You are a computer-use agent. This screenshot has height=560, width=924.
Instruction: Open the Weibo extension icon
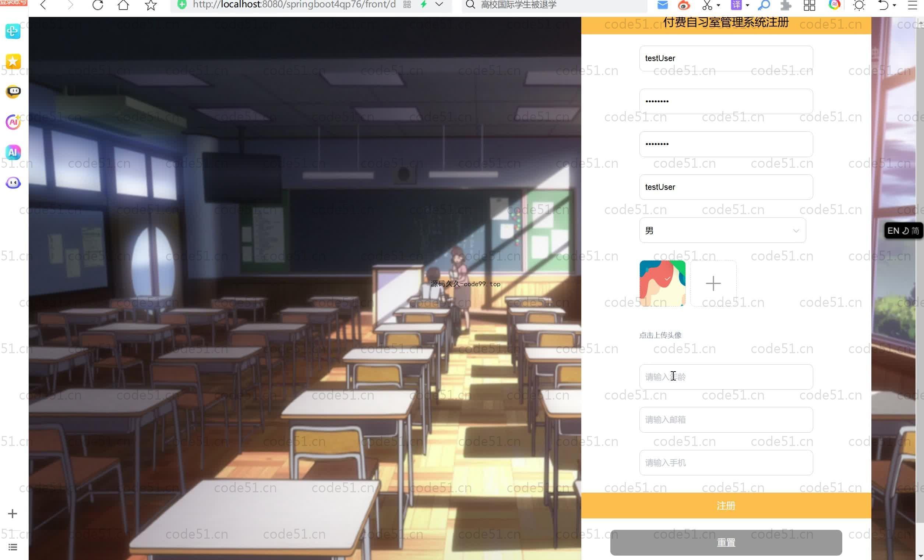(x=684, y=5)
